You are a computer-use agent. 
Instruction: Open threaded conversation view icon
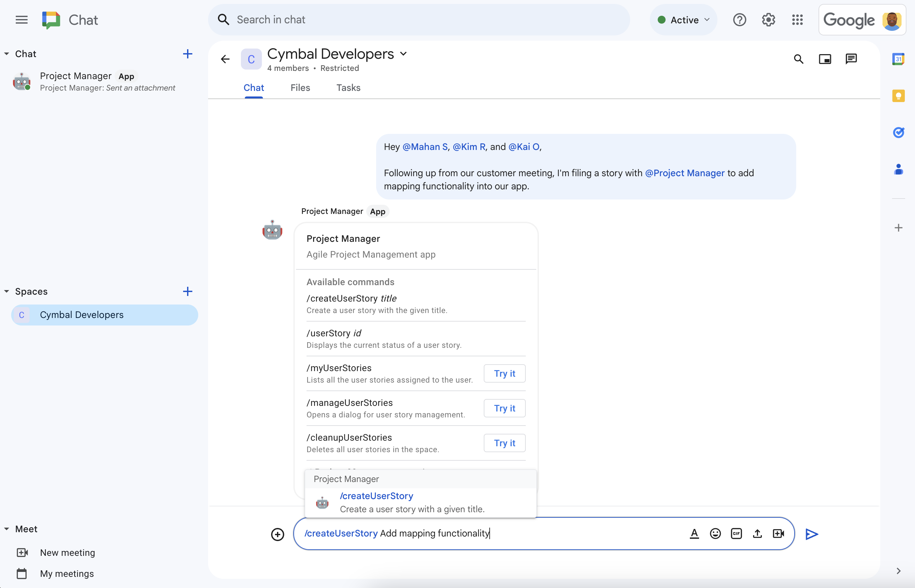[x=851, y=59]
